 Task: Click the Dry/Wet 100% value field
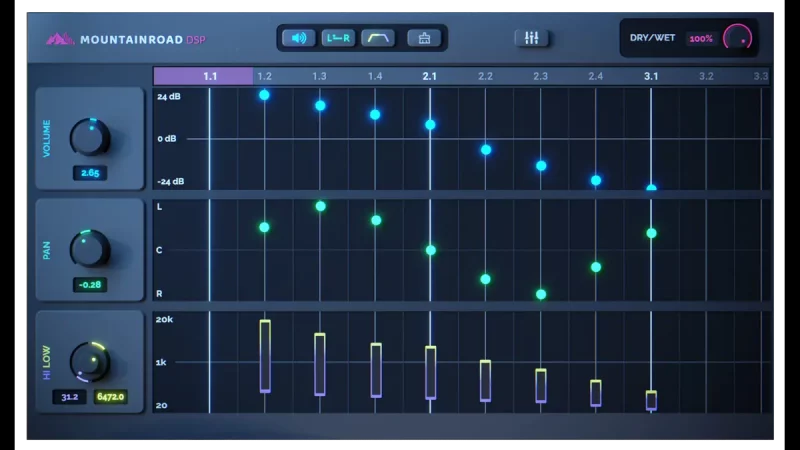[701, 38]
